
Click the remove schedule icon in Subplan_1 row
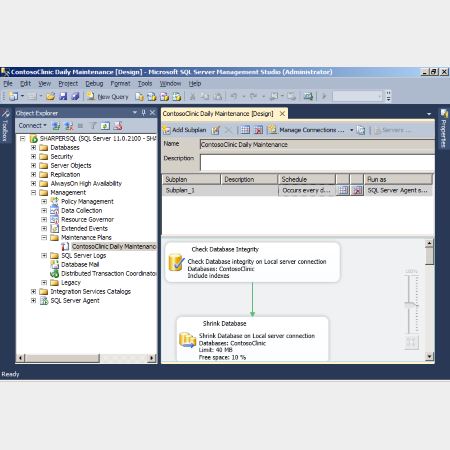(x=357, y=190)
